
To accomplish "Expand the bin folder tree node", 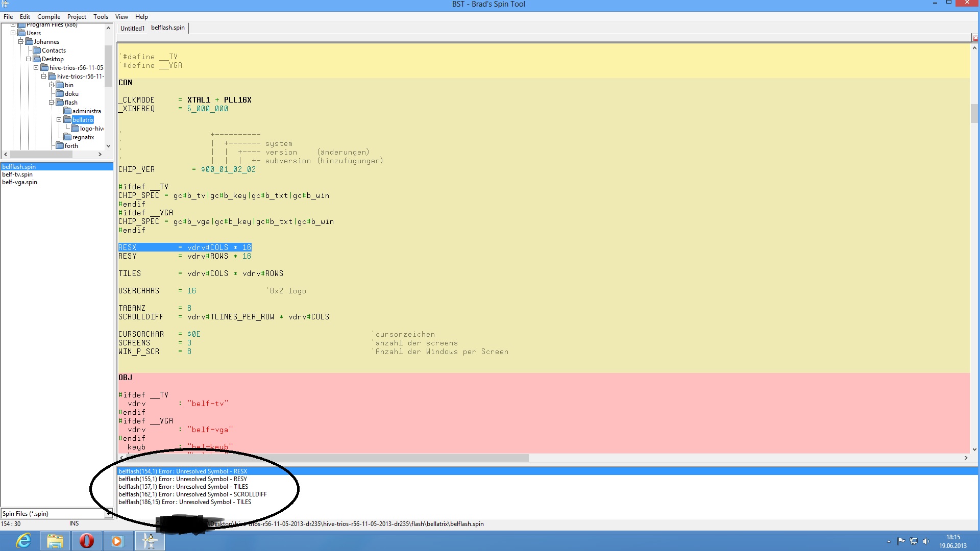I will coord(52,85).
